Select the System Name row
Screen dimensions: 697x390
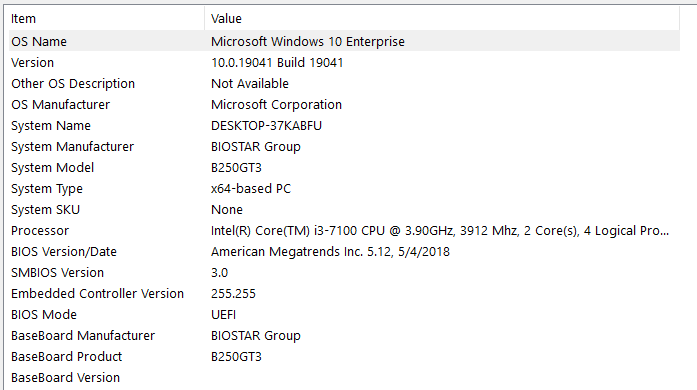pos(344,125)
